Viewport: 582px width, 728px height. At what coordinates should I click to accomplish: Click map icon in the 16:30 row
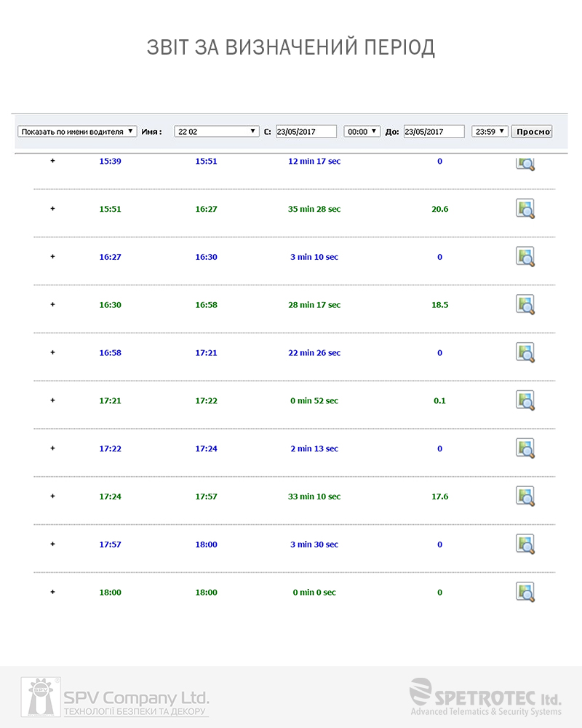pyautogui.click(x=525, y=305)
